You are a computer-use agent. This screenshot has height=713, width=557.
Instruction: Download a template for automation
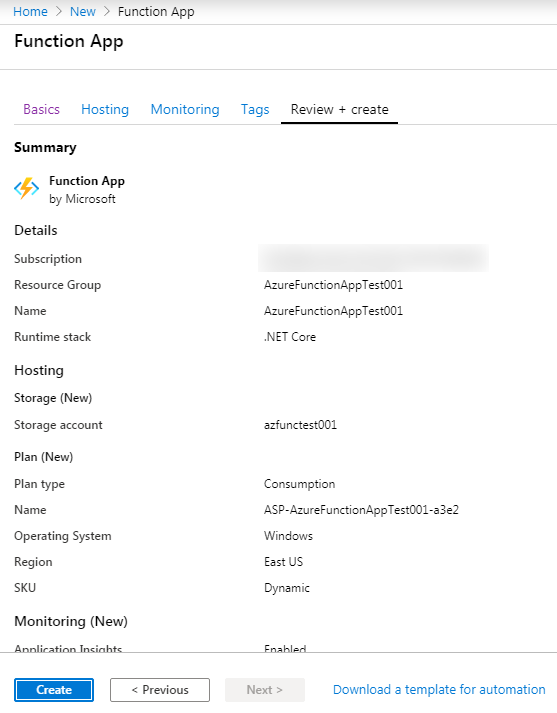click(x=439, y=690)
